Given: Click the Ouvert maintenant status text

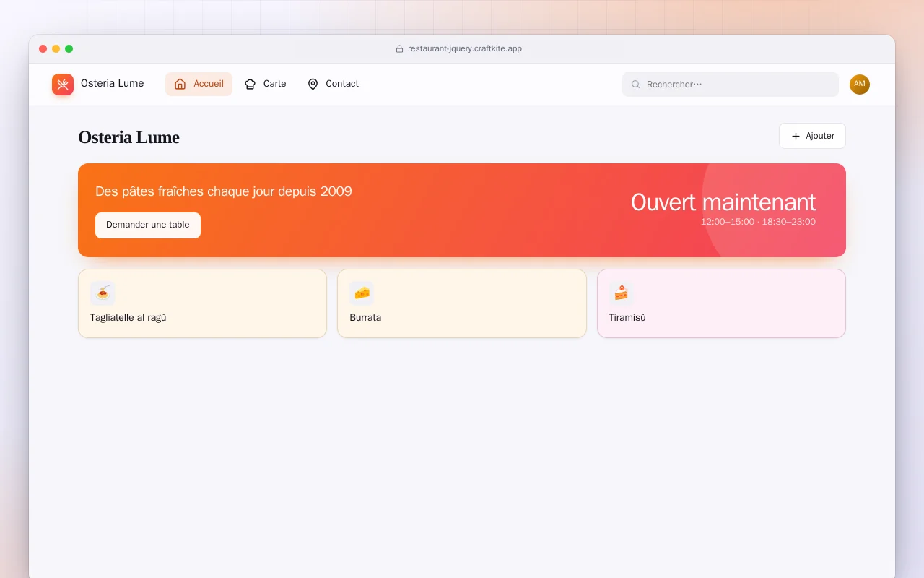Looking at the screenshot, I should pyautogui.click(x=723, y=202).
